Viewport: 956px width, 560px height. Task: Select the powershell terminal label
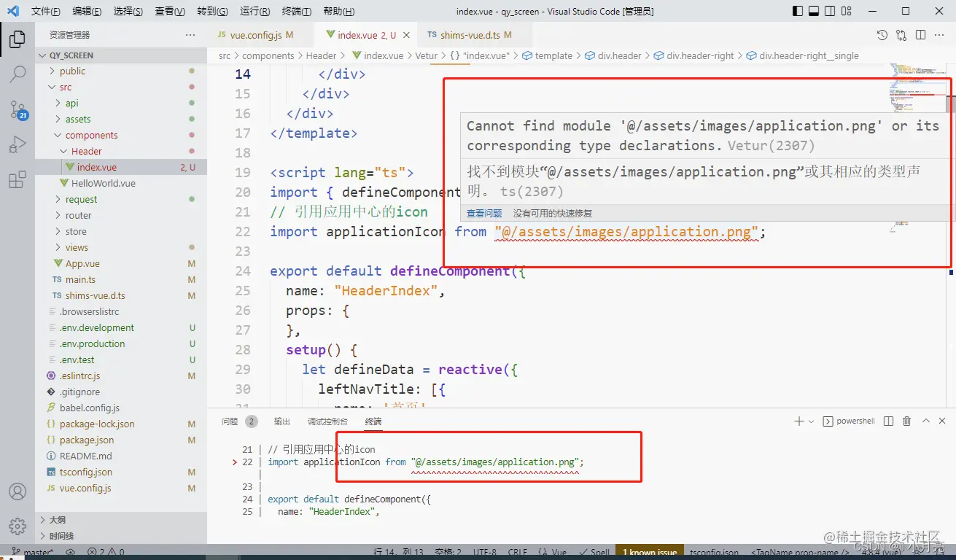(x=849, y=421)
